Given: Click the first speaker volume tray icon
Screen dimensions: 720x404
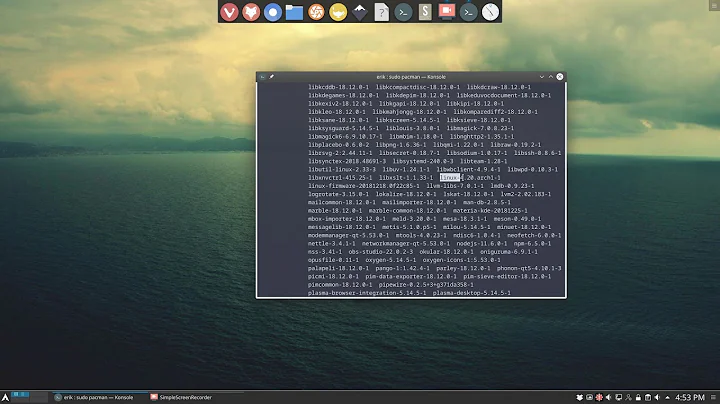Looking at the screenshot, I should coord(608,398).
